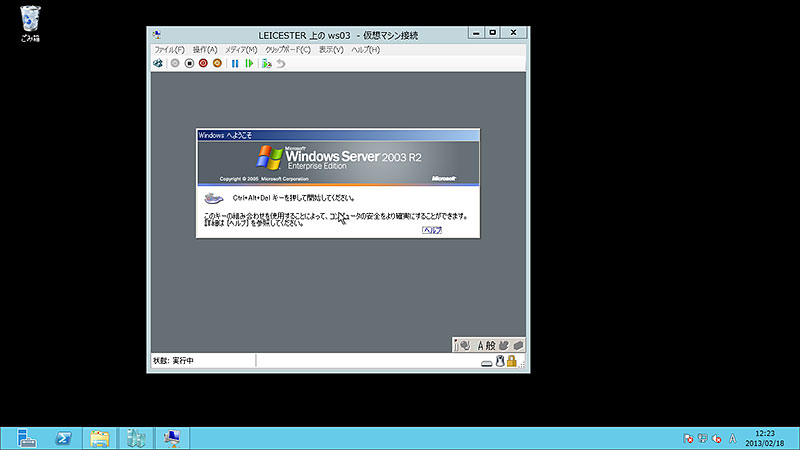Viewport: 800px width, 450px height.
Task: Close the virtual machine connection window
Action: (x=514, y=33)
